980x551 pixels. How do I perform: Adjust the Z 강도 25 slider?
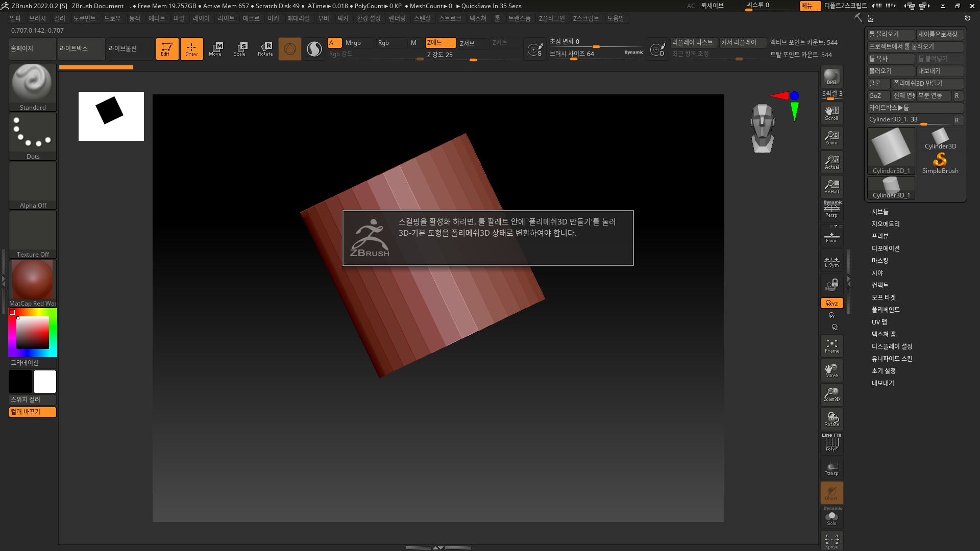tap(473, 55)
